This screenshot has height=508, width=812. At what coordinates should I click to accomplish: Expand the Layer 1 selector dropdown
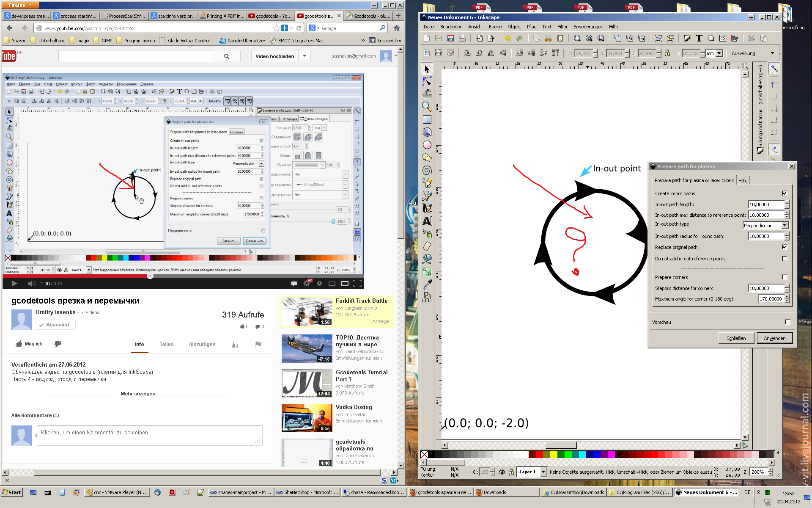click(x=543, y=472)
